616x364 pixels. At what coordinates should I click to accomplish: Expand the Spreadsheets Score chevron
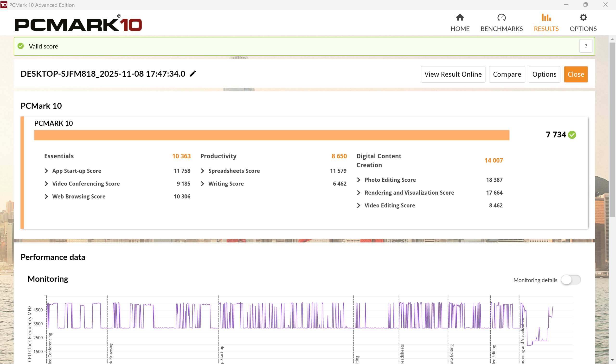pos(203,171)
